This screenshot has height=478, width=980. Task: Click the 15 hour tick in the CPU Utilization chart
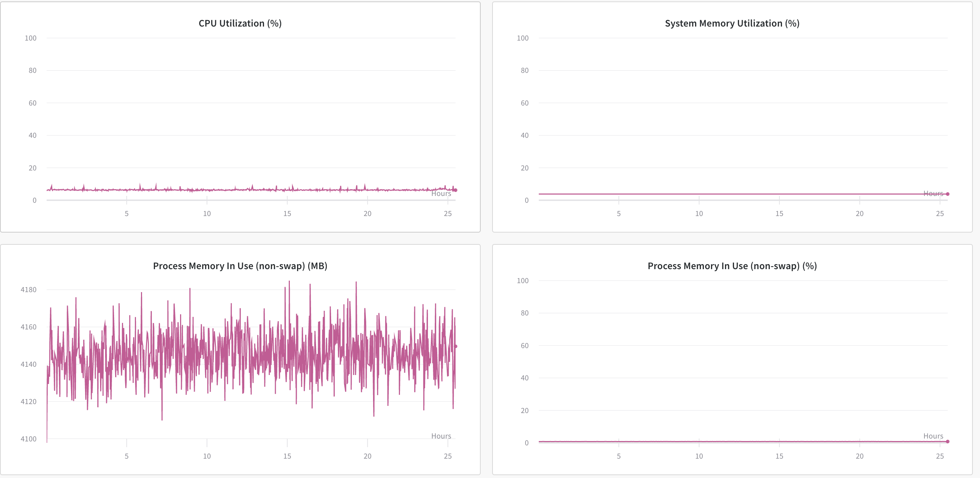pos(287,214)
